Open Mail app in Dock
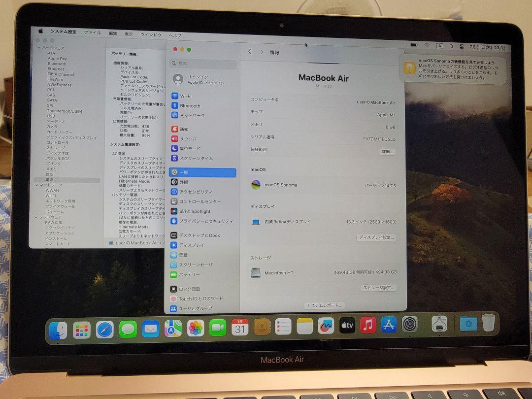Viewport: 532px width, 399px height. [x=151, y=329]
